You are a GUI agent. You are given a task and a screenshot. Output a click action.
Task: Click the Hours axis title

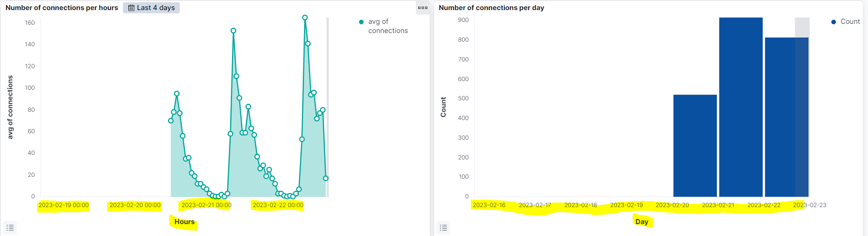[x=184, y=222]
